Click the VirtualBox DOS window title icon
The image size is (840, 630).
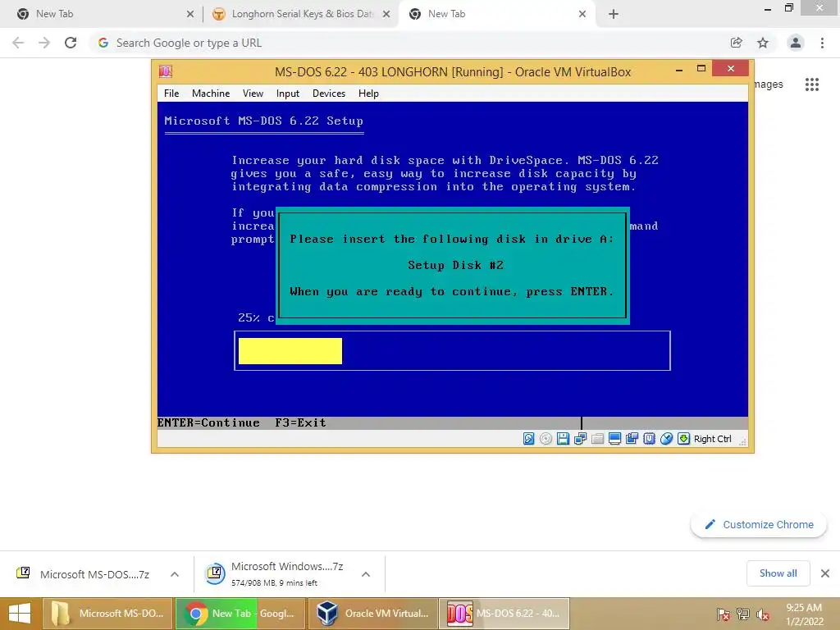pyautogui.click(x=166, y=71)
